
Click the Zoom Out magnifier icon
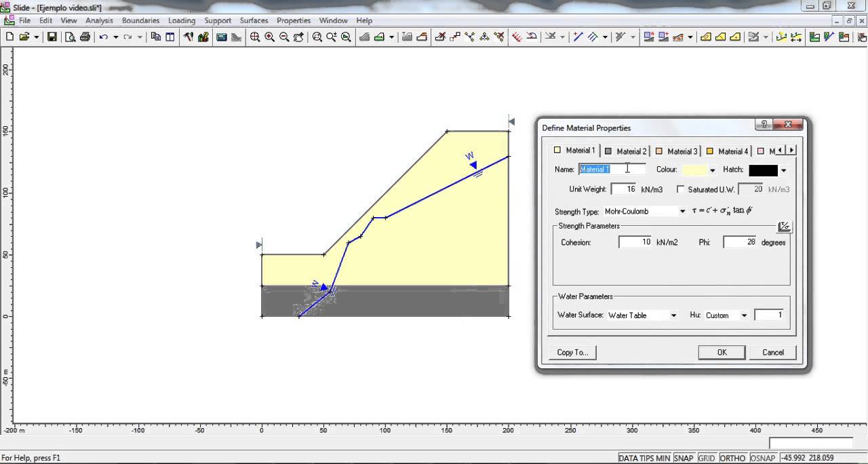284,37
